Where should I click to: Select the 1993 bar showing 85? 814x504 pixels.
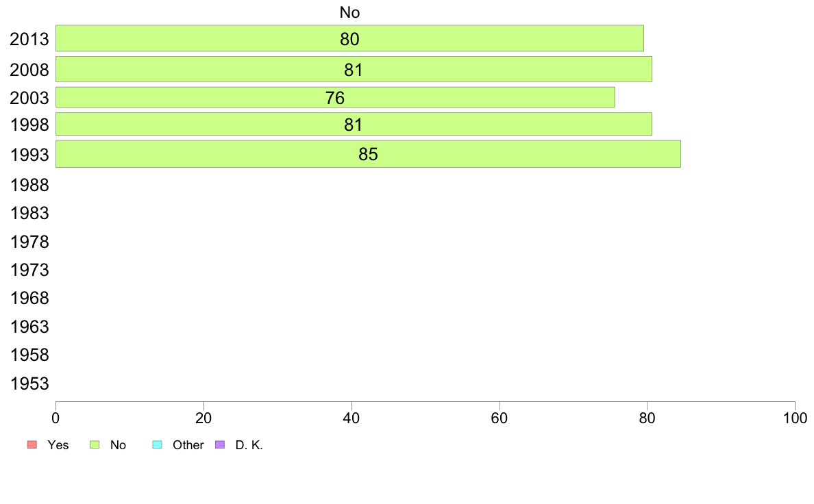tap(368, 154)
